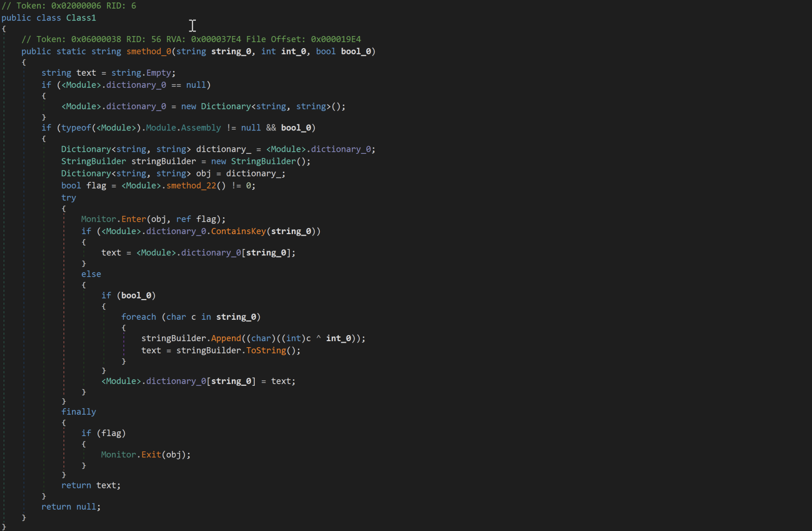The image size is (812, 531).
Task: Place cursor on the foreach keyword
Action: [x=139, y=317]
